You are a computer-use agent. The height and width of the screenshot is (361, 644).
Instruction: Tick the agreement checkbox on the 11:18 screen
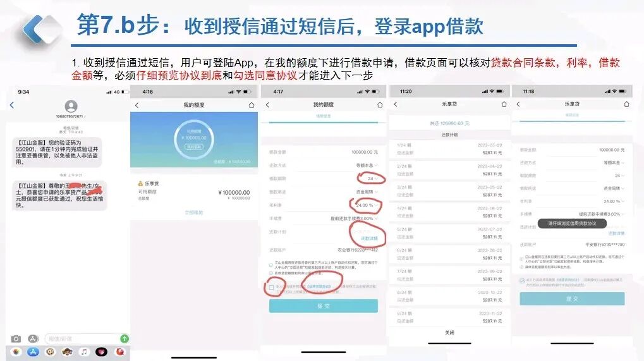coord(522,281)
